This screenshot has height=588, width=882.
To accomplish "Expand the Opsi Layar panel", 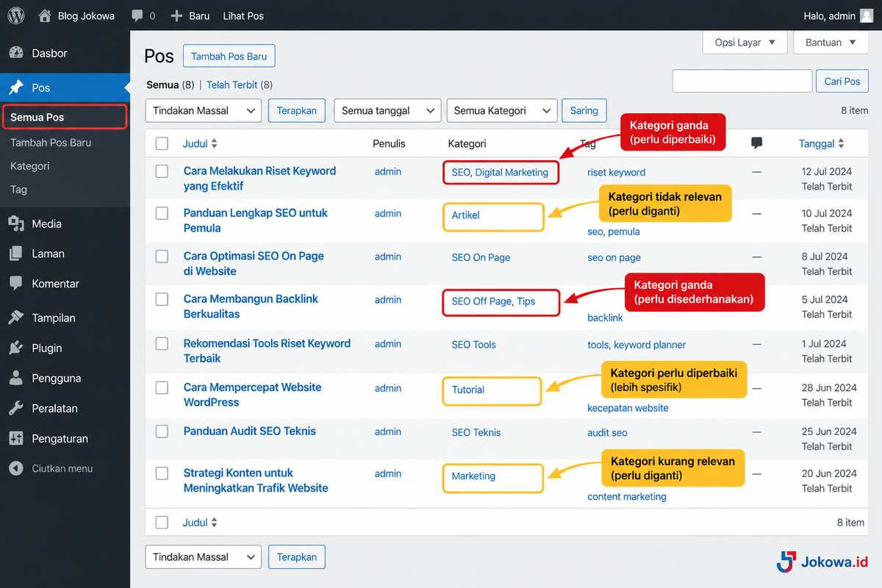I will click(x=745, y=42).
